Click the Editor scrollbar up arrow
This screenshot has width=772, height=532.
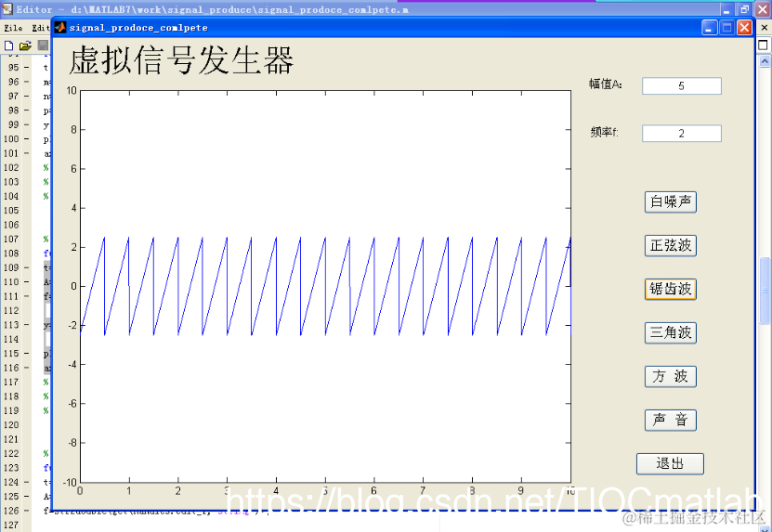click(765, 61)
